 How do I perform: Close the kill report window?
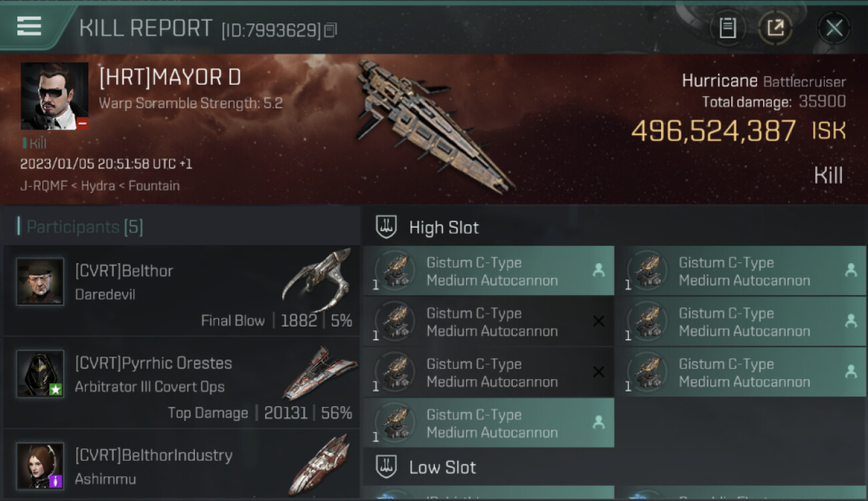tap(834, 28)
